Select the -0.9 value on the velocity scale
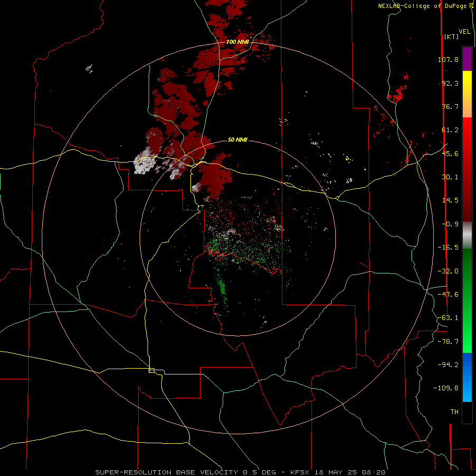Screen dimensions: 476x476 point(450,224)
